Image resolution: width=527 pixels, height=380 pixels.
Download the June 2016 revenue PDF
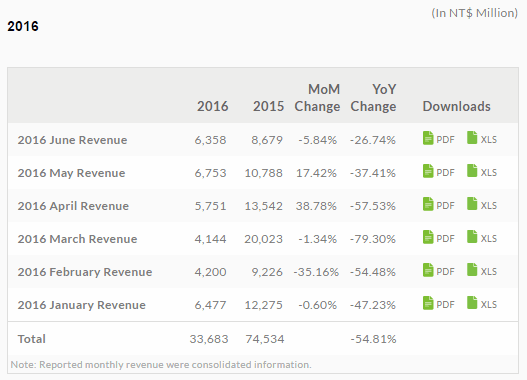pos(439,138)
